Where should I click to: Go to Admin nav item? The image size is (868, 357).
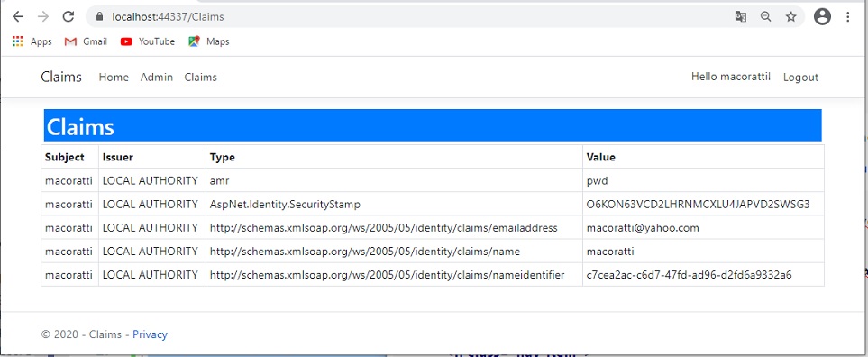[157, 78]
